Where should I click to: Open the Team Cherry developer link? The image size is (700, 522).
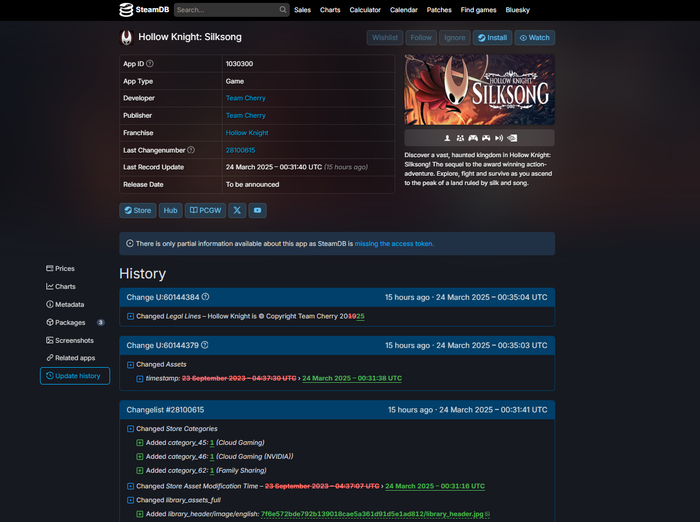[x=246, y=98]
